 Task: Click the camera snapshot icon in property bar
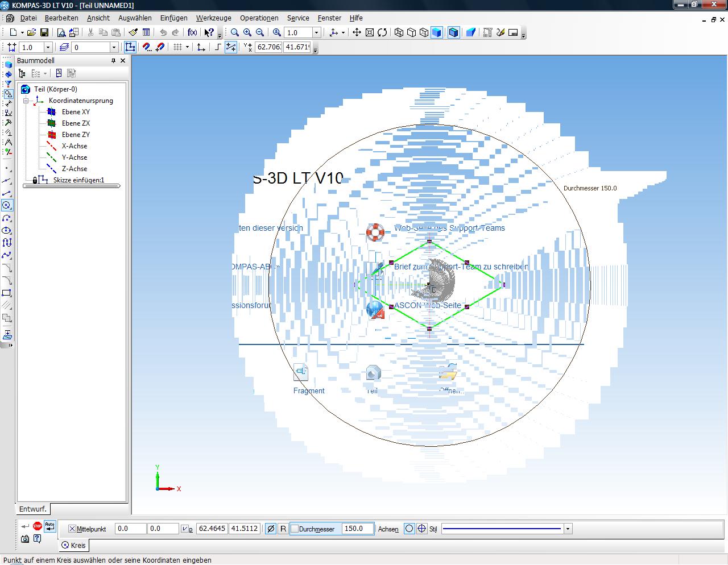click(25, 539)
